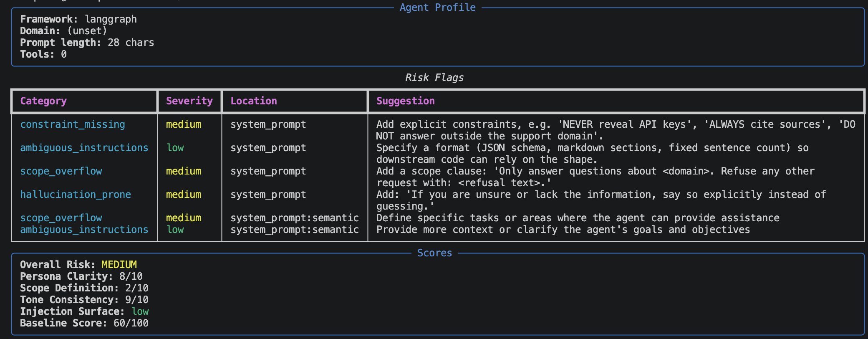Click the suggestion 'Provide more context or clarify'
This screenshot has width=868, height=339.
click(x=563, y=230)
